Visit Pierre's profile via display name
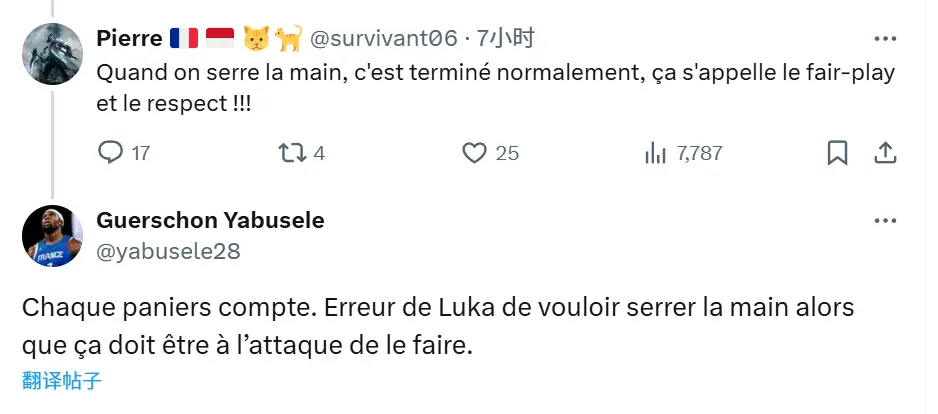This screenshot has height=414, width=938. [130, 39]
